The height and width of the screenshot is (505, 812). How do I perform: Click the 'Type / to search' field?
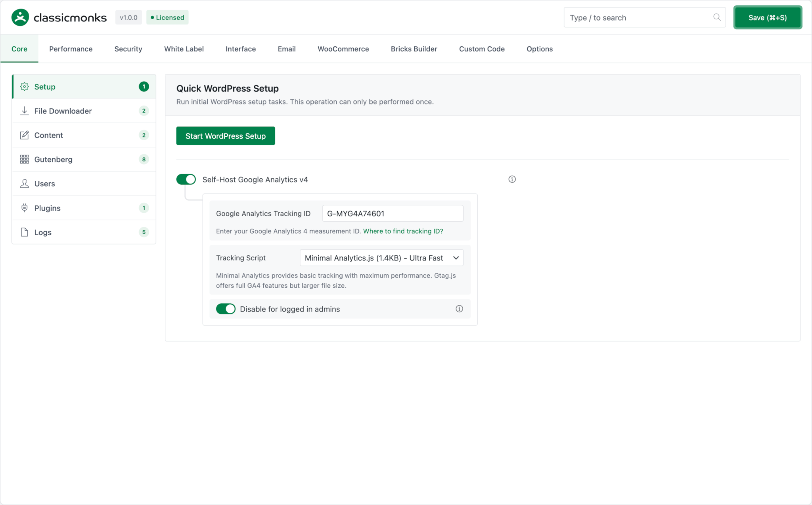pos(645,17)
